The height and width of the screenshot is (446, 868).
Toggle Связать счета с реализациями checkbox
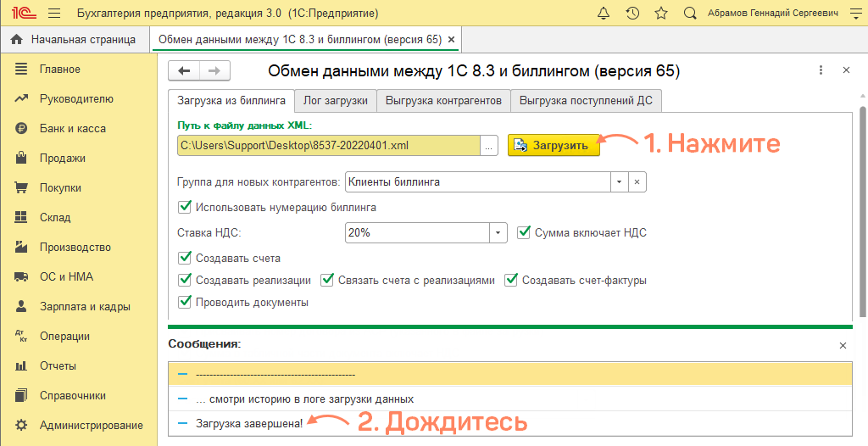(328, 281)
